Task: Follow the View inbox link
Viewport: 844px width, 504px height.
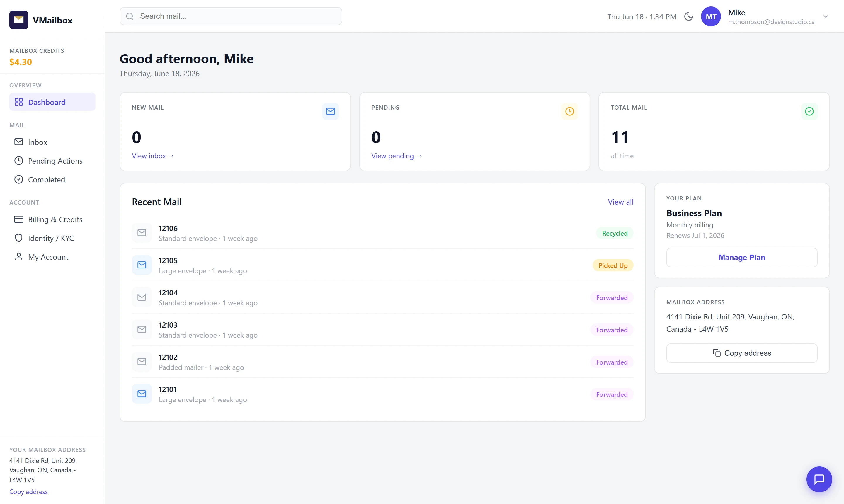Action: 152,156
